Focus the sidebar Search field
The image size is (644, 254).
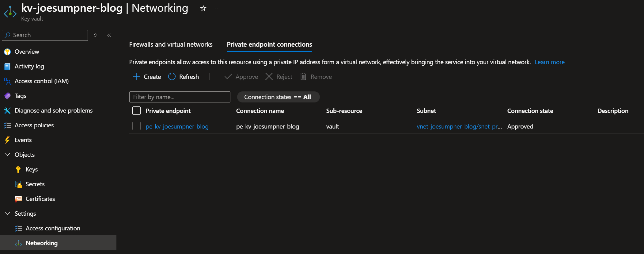(45, 35)
